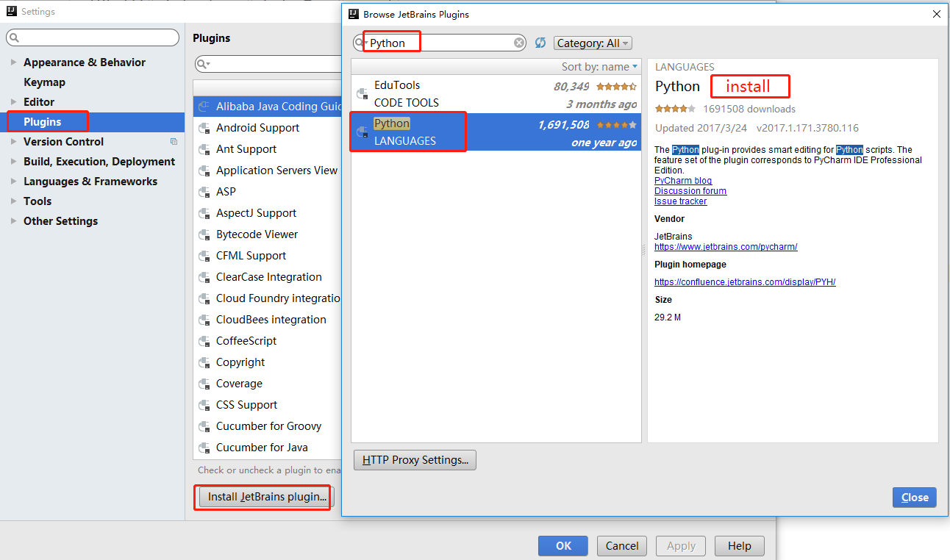Expand Languages & Frameworks node arrow
The height and width of the screenshot is (560, 950).
click(x=13, y=182)
